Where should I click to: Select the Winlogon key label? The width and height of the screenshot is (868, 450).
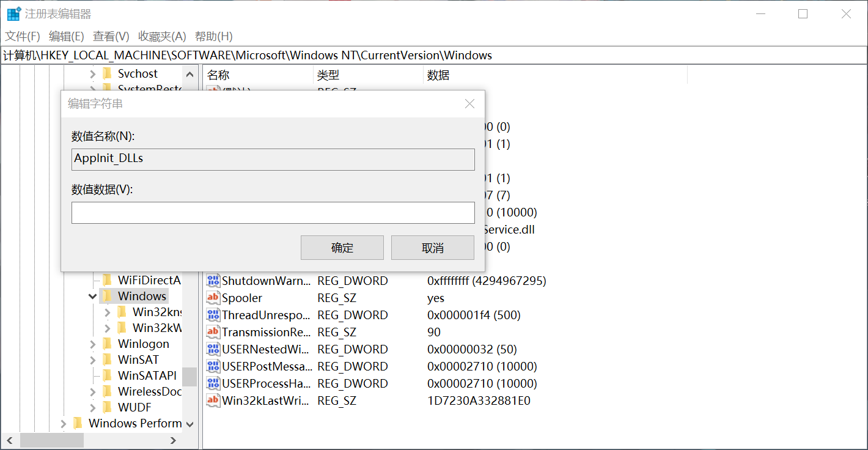144,344
